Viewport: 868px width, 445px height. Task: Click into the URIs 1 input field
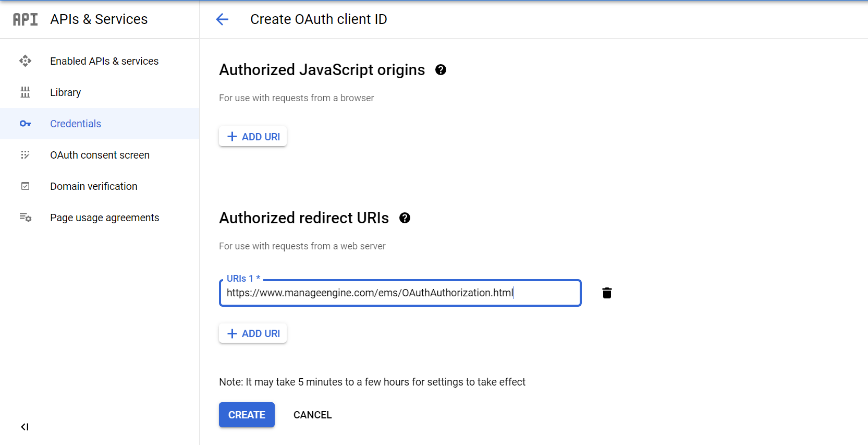[x=400, y=293]
